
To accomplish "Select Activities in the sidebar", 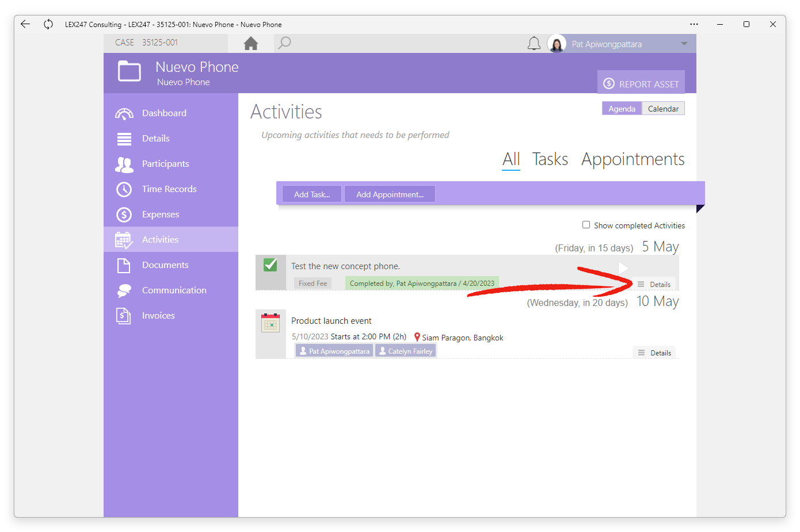I will click(x=171, y=240).
